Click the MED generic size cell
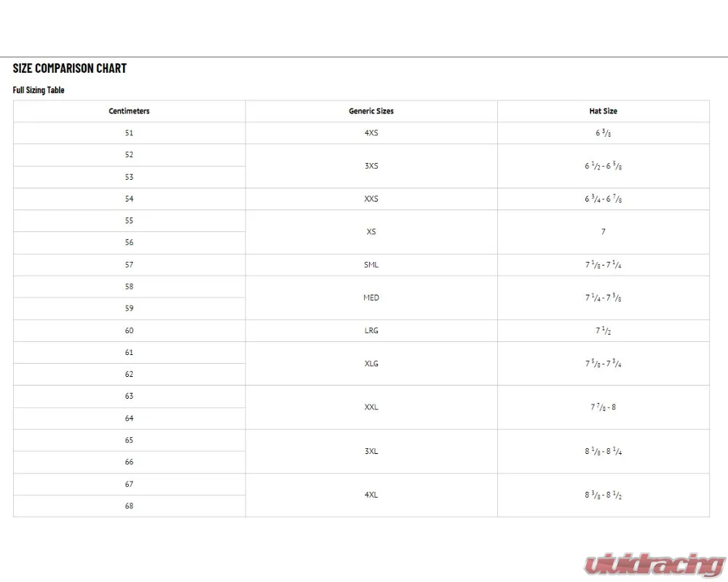 click(371, 298)
